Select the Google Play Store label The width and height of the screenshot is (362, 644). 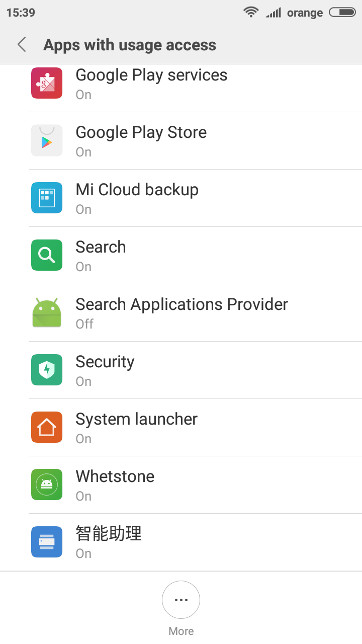point(141,132)
